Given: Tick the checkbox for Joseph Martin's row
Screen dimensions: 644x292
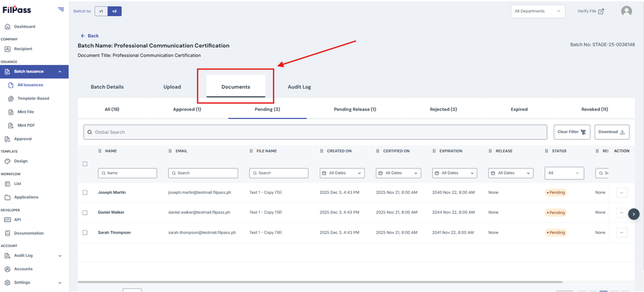Looking at the screenshot, I should click(x=85, y=192).
